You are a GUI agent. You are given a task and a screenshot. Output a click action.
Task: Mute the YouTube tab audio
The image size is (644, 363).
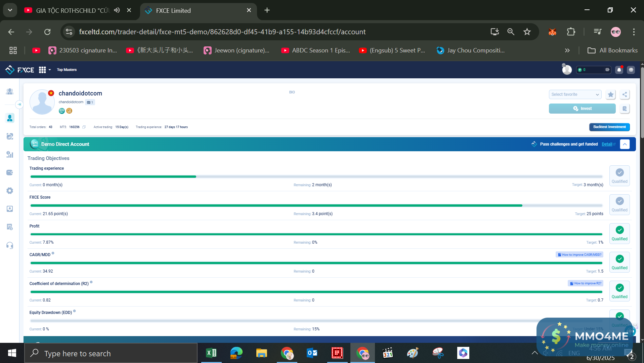point(117,10)
